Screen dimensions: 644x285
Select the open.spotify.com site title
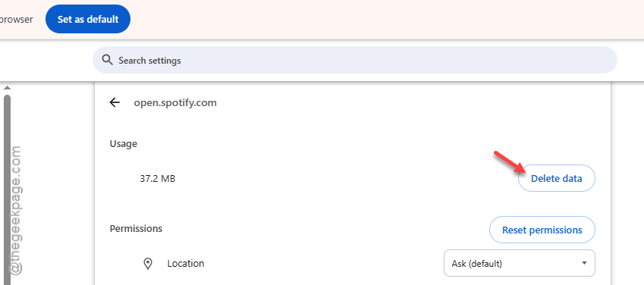tap(175, 102)
